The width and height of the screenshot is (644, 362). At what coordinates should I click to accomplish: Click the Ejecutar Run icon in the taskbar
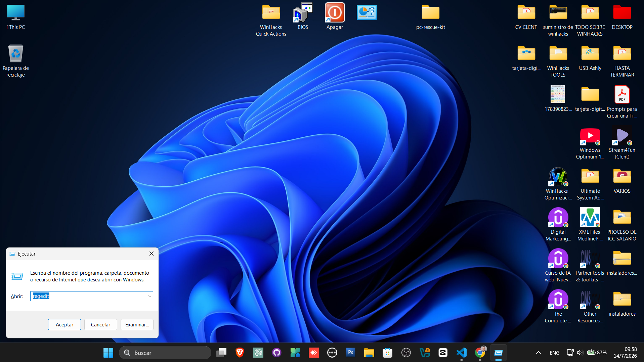(499, 353)
